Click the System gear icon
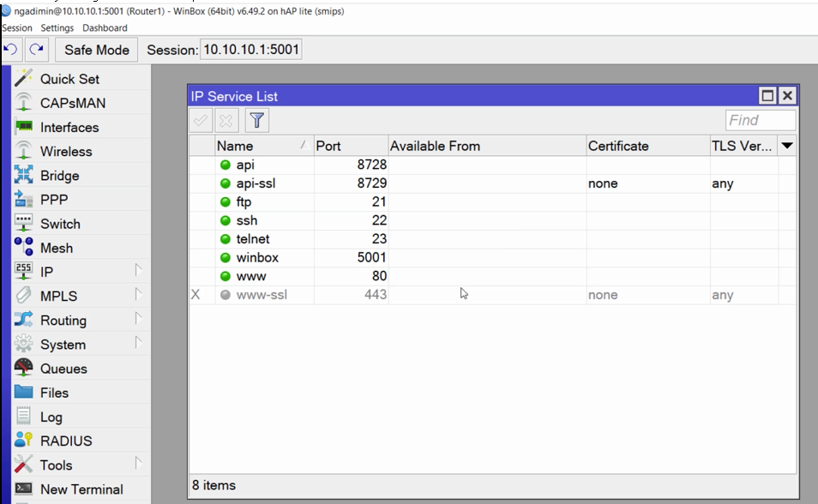This screenshot has height=504, width=818. (x=23, y=344)
